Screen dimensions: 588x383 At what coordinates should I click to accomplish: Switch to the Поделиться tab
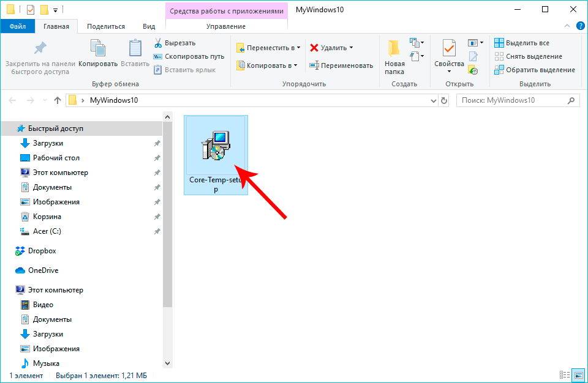coord(106,26)
